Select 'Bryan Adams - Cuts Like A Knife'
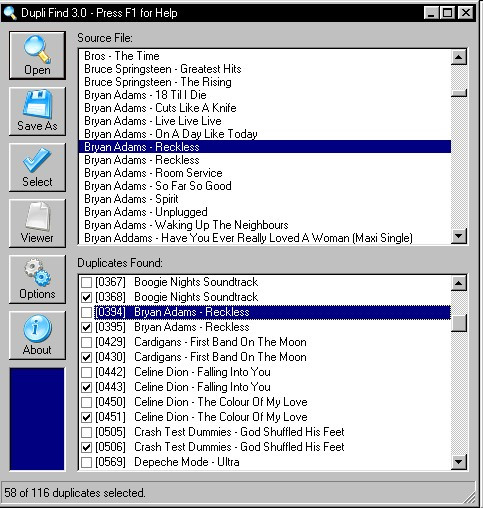Image resolution: width=483 pixels, height=508 pixels. [265, 108]
